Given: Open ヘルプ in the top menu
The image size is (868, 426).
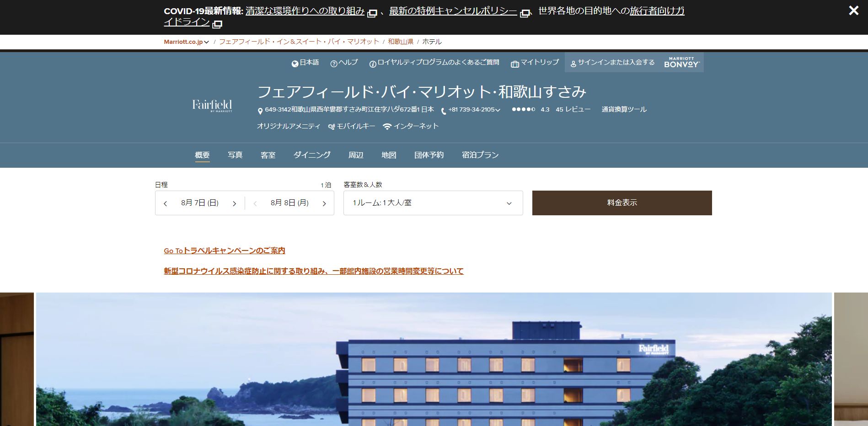Looking at the screenshot, I should (x=348, y=62).
